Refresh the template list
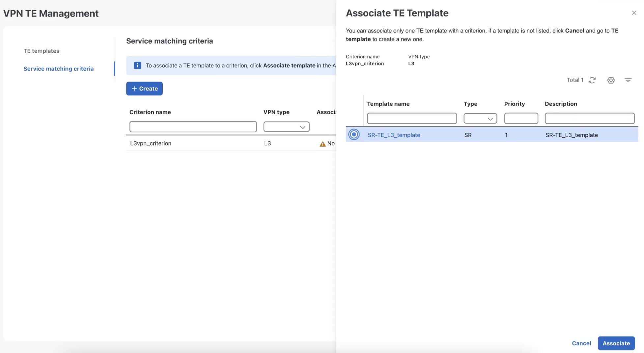The width and height of the screenshot is (644, 353). pos(592,80)
